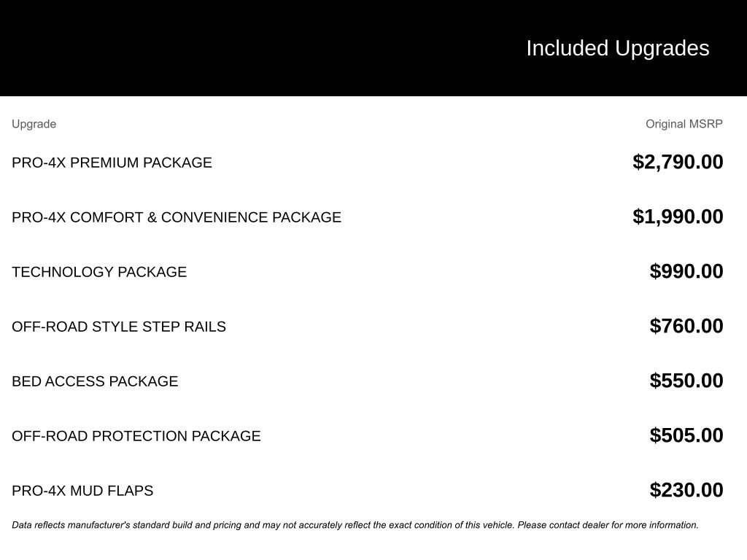This screenshot has height=560, width=747.
Task: Choose PRO-4X COMFORT & CONVENIENCE PACKAGE label
Action: coord(177,217)
